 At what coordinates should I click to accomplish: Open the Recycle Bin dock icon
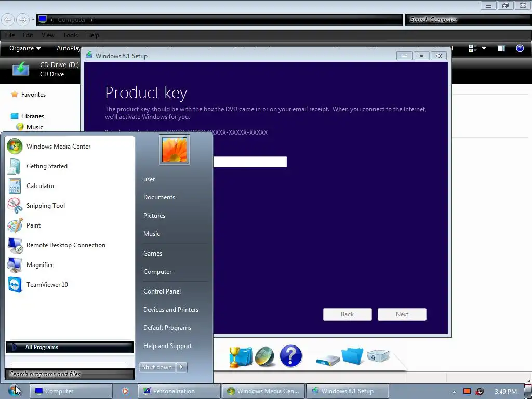click(378, 356)
